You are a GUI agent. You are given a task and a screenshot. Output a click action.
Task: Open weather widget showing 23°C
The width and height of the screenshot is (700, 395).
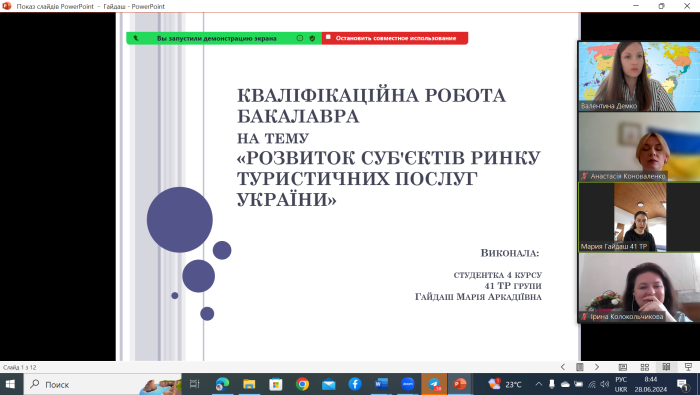(x=505, y=384)
